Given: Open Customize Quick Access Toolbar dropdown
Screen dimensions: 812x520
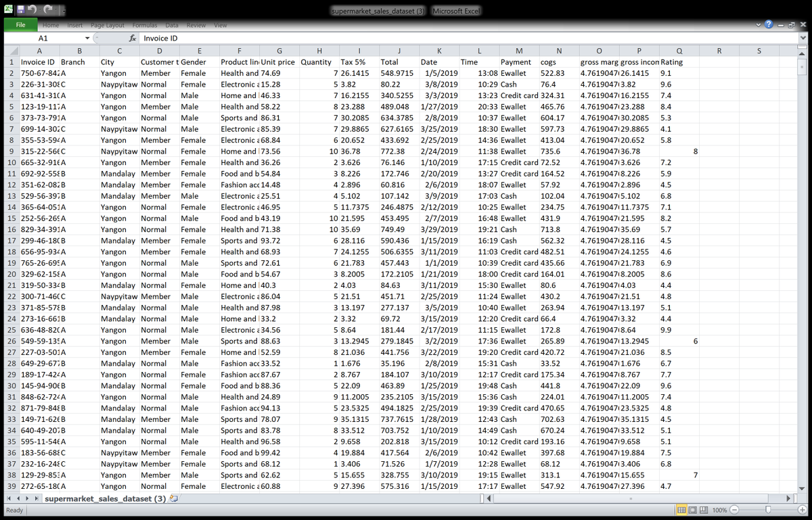Looking at the screenshot, I should [65, 11].
